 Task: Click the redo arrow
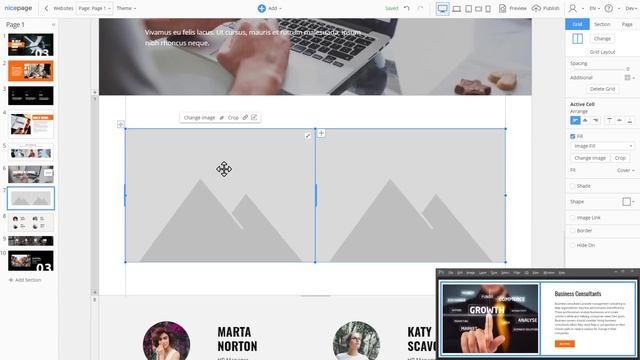point(420,8)
